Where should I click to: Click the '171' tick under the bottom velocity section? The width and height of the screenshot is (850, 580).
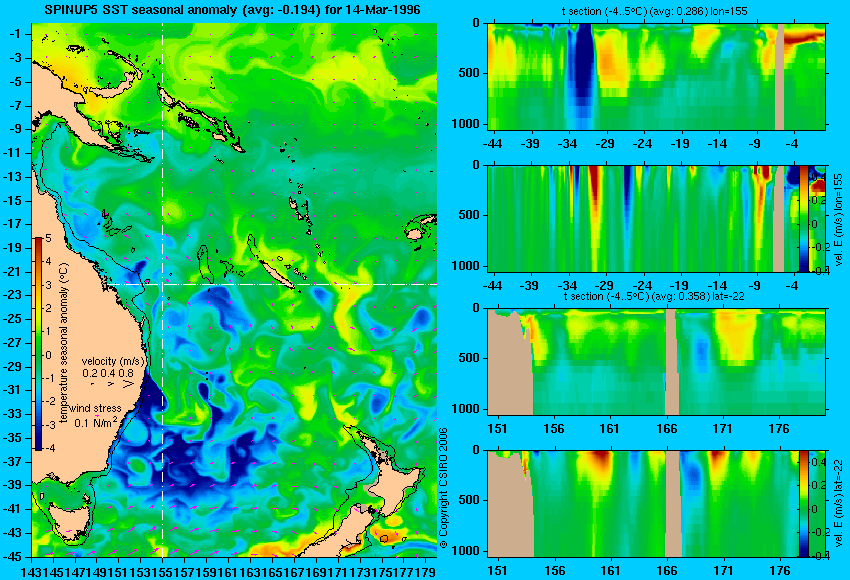tap(723, 571)
